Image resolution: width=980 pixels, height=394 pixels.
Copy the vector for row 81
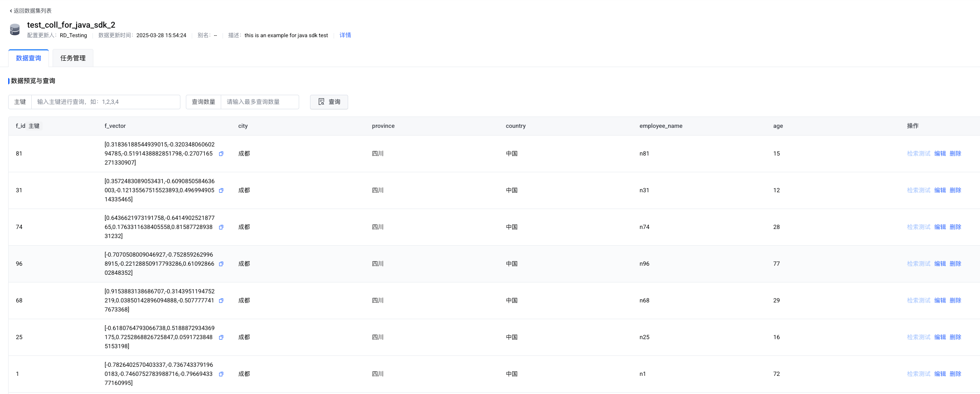pos(221,154)
